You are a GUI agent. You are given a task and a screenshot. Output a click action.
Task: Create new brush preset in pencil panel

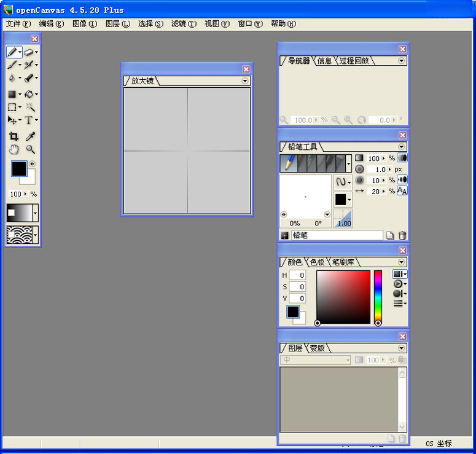[390, 235]
